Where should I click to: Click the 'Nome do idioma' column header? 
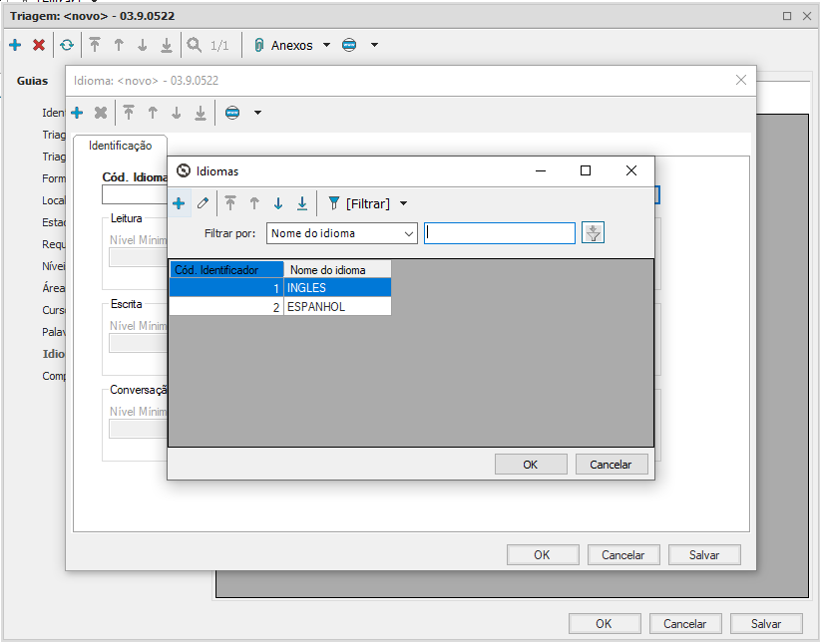tap(337, 269)
